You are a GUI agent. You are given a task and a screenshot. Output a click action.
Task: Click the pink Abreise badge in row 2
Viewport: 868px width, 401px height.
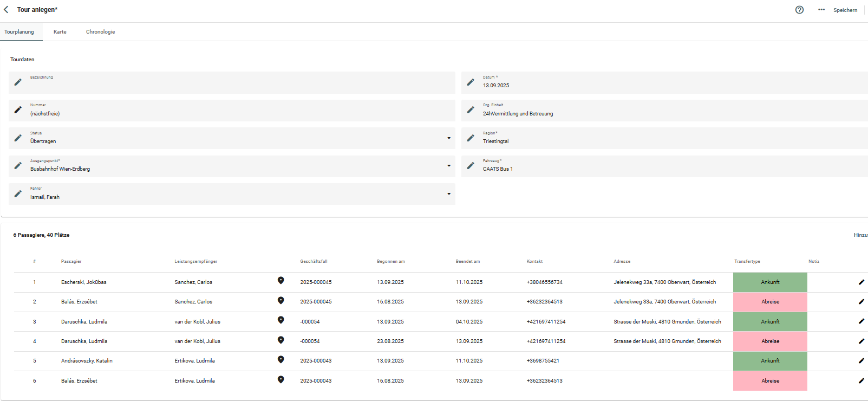(x=769, y=302)
